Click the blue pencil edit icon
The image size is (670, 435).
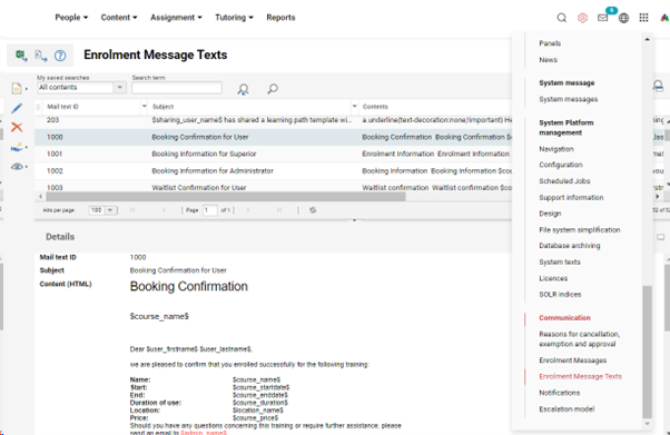tap(16, 108)
